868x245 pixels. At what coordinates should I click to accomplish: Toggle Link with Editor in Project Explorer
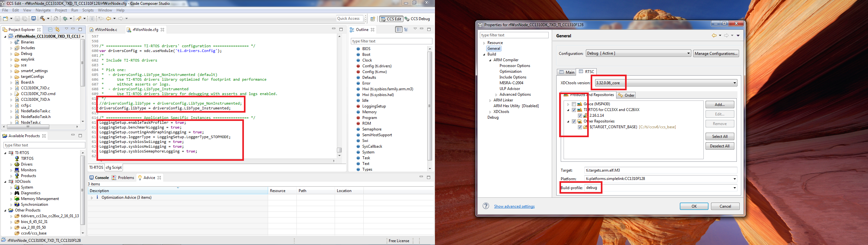[57, 29]
